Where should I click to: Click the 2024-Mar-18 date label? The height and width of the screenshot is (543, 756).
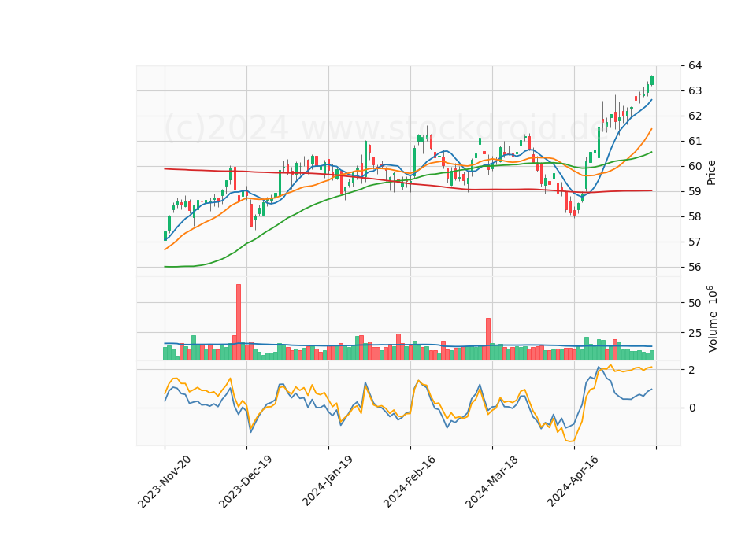(x=491, y=482)
